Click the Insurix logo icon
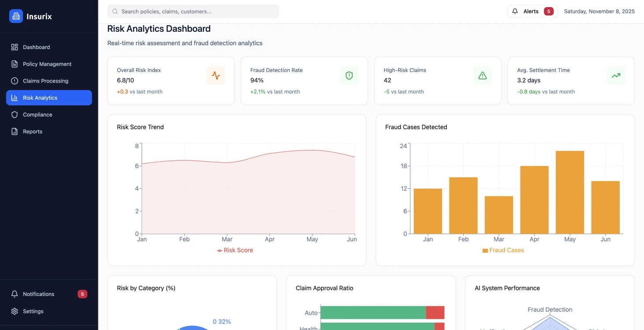 16,16
